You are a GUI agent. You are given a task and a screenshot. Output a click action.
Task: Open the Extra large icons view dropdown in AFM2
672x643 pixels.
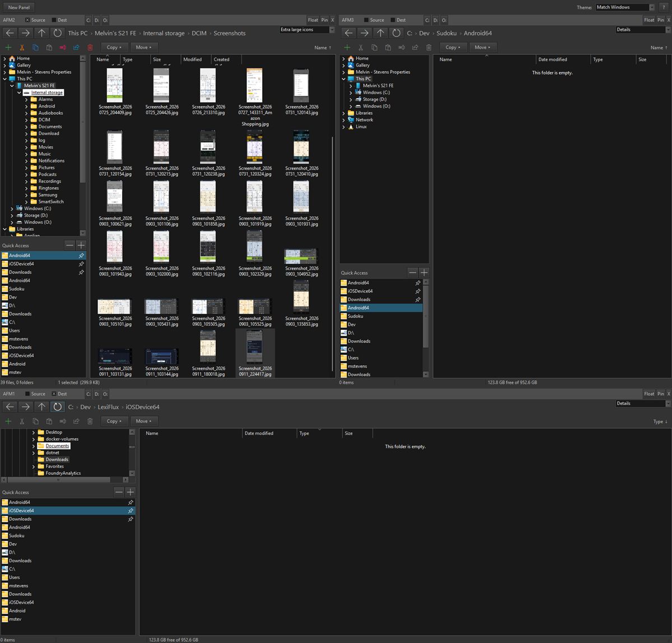click(x=307, y=30)
